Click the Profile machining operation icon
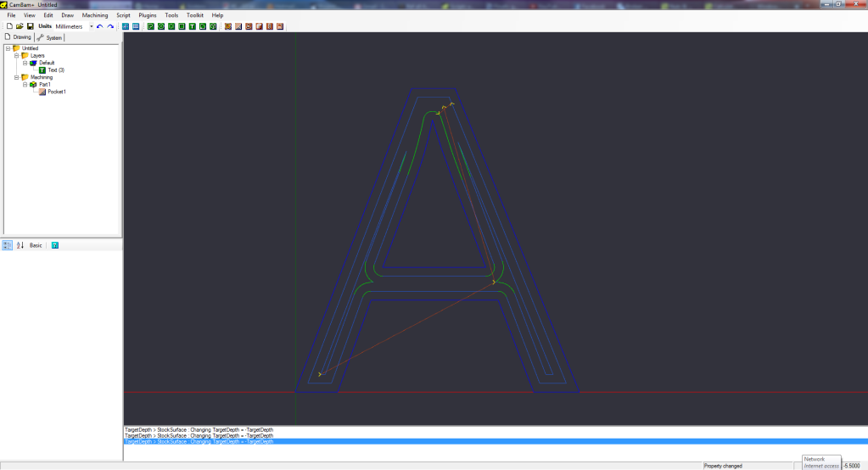This screenshot has height=470, width=868. (x=228, y=26)
